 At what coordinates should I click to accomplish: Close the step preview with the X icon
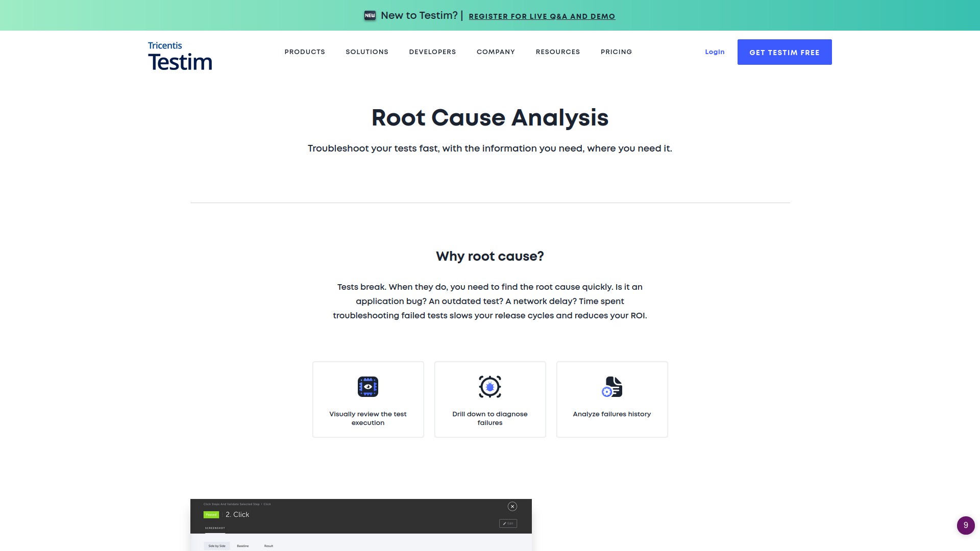click(512, 506)
